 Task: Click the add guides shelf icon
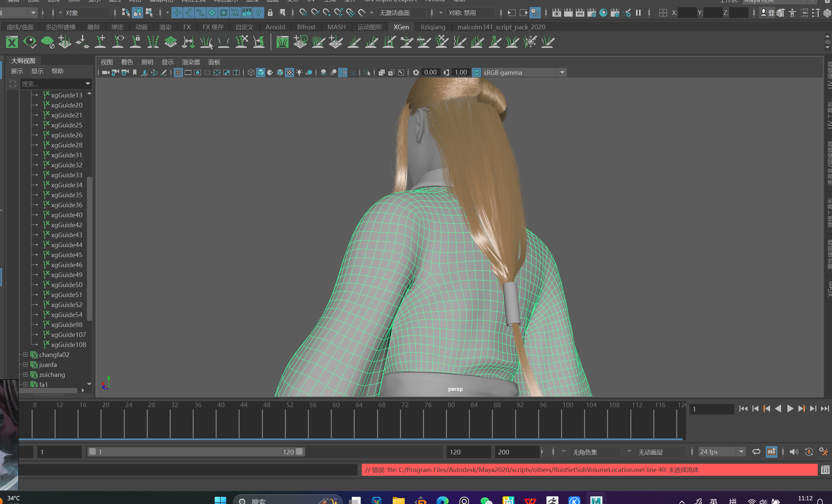100,42
